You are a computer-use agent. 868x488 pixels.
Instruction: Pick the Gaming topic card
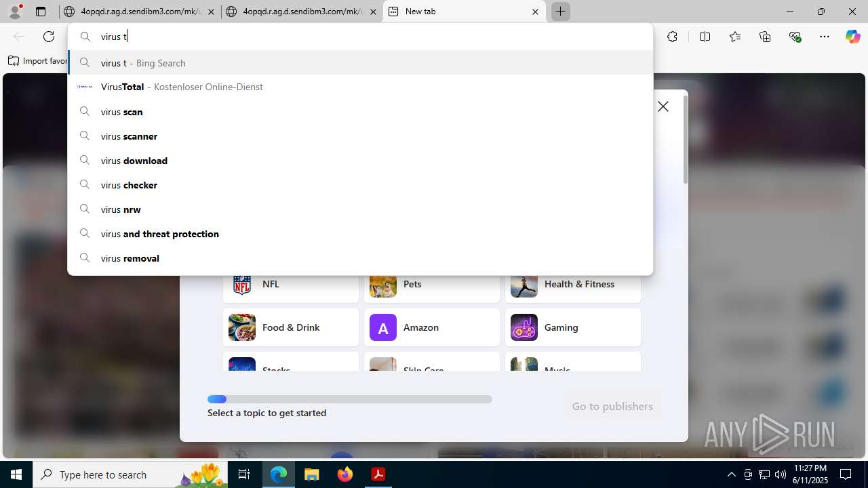573,327
